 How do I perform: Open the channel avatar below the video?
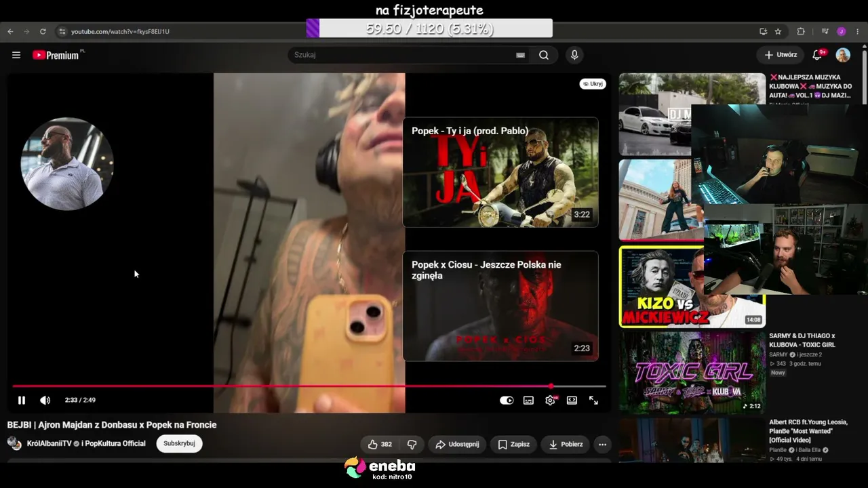click(x=14, y=444)
